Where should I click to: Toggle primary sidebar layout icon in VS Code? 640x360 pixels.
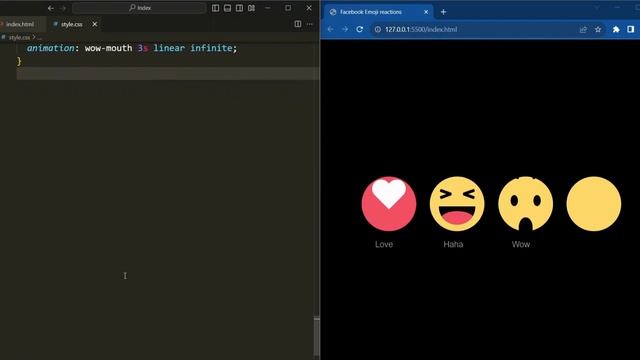coord(216,8)
